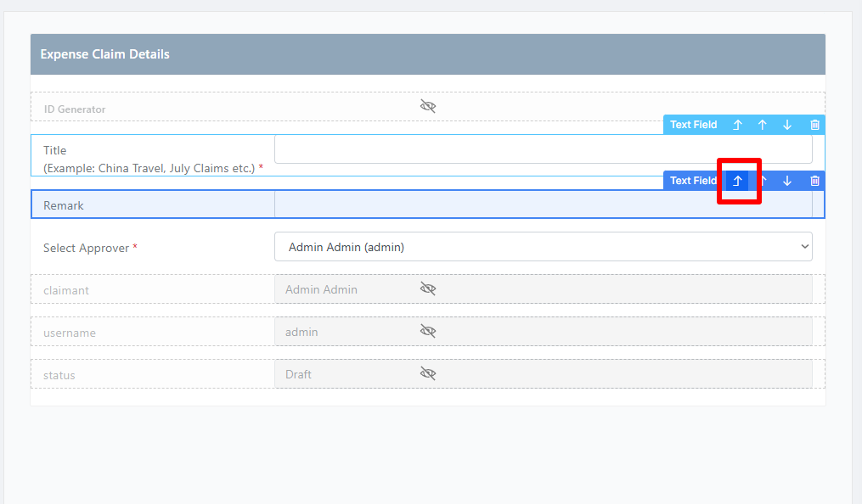Select the Expense Claim Details section header
This screenshot has height=504, width=862.
click(x=428, y=54)
